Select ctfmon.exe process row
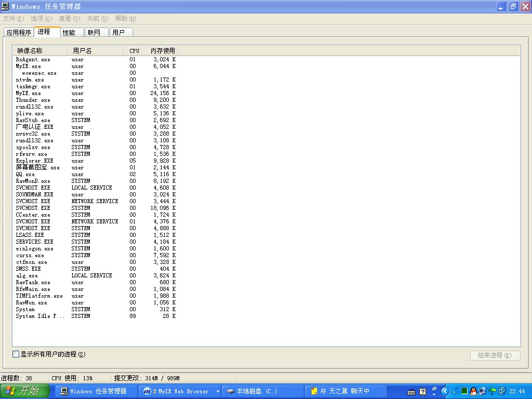532x399 pixels. click(96, 262)
